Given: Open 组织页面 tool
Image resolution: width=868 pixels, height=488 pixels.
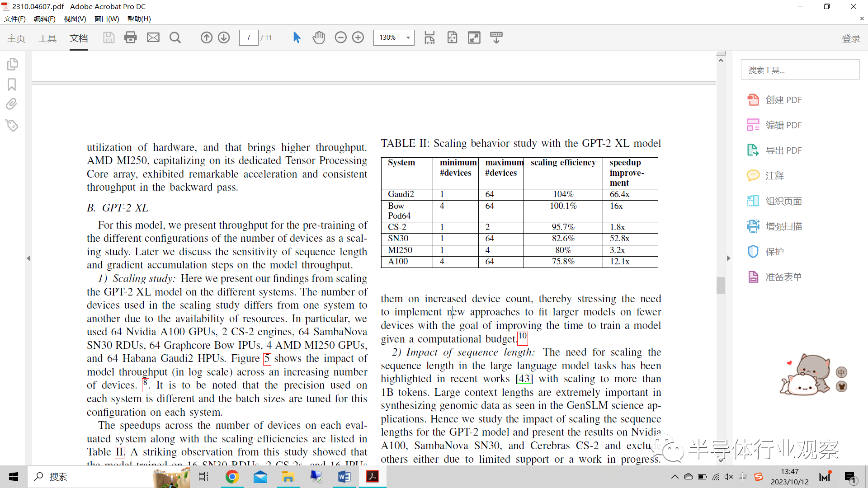Looking at the screenshot, I should click(x=774, y=201).
